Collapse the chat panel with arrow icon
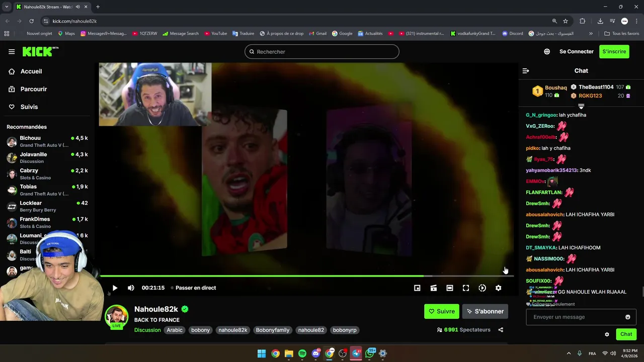This screenshot has width=644, height=362. (x=526, y=71)
